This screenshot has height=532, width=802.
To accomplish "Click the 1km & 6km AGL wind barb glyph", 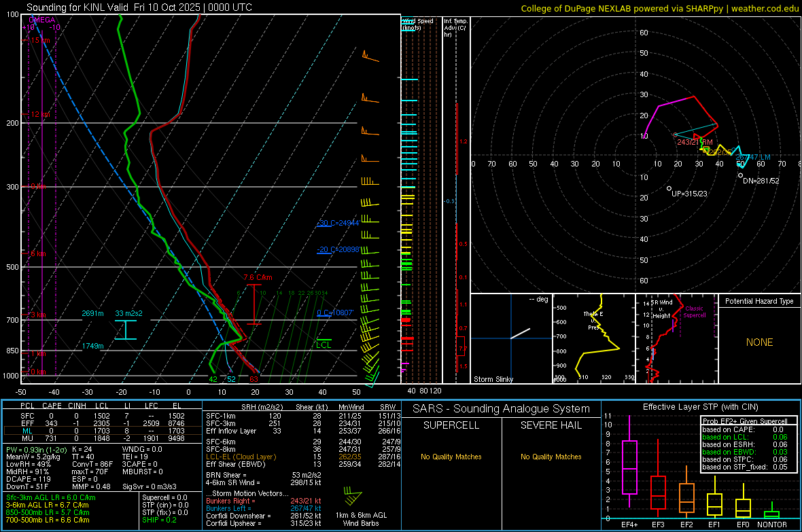I will tap(352, 496).
